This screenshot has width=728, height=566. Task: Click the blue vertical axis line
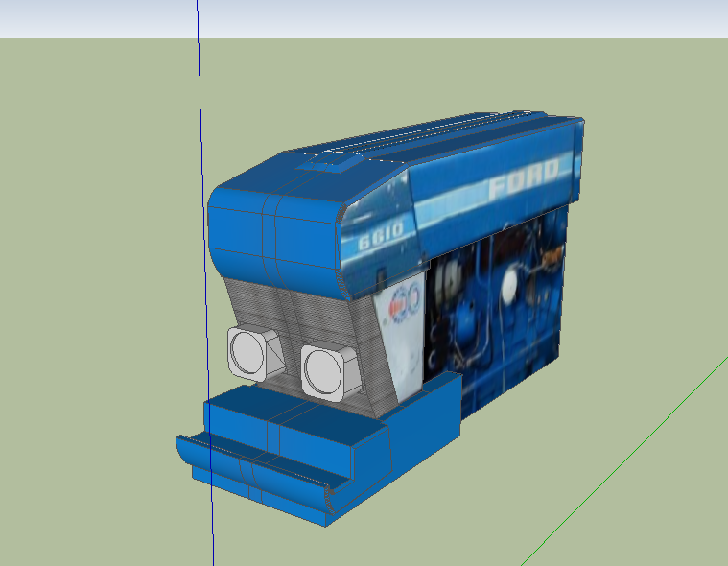(x=205, y=283)
